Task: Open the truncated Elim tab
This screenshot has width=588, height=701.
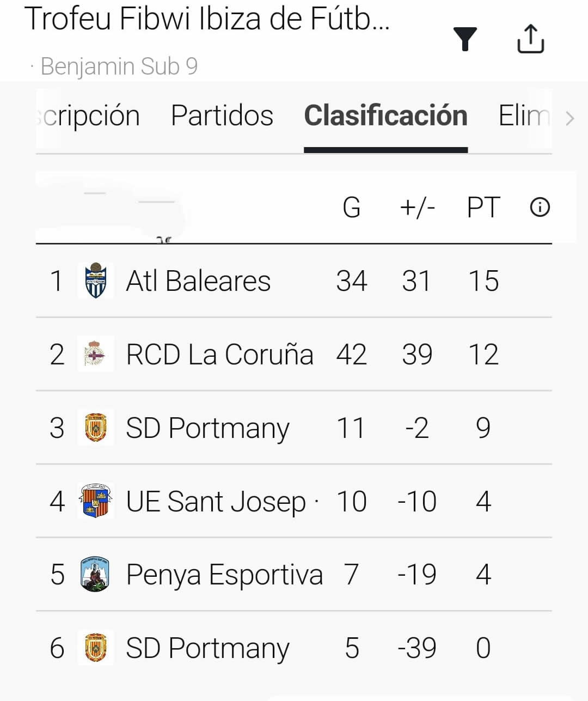Action: coord(524,116)
